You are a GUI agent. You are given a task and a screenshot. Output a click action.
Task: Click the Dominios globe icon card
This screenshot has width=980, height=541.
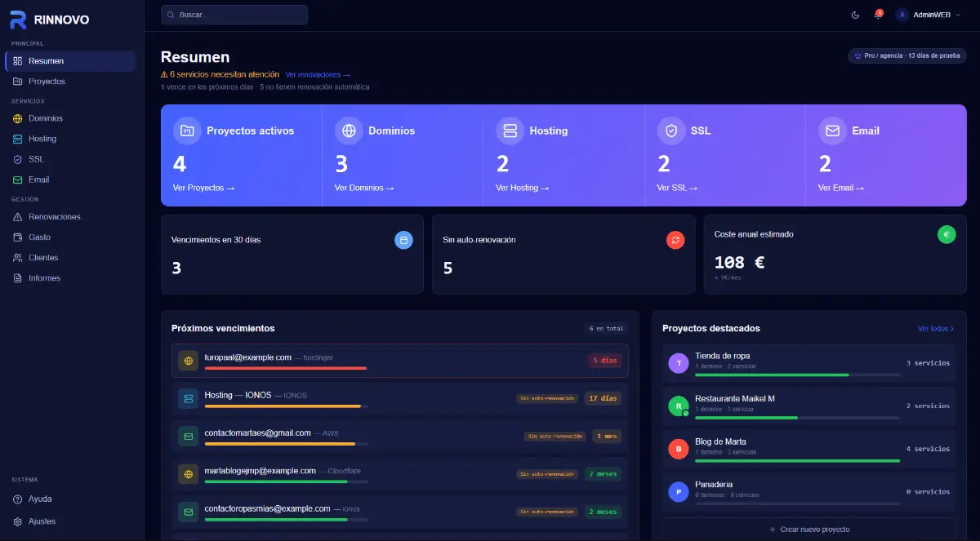pyautogui.click(x=349, y=131)
